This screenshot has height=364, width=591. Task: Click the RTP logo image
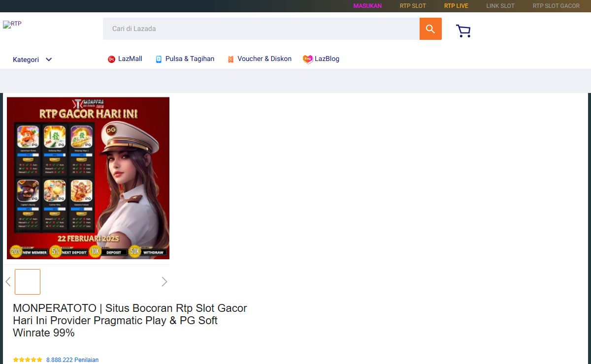12,24
